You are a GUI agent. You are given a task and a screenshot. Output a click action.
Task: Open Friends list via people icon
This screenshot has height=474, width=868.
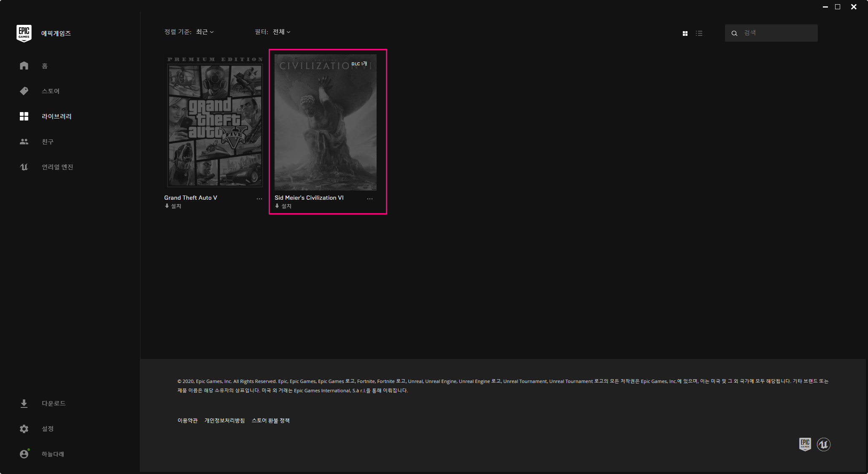tap(24, 142)
